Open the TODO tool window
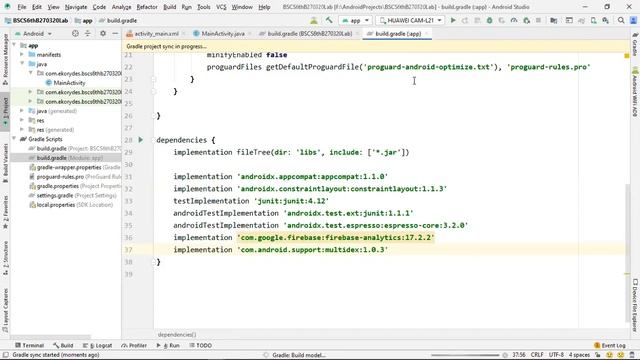 [x=200, y=345]
